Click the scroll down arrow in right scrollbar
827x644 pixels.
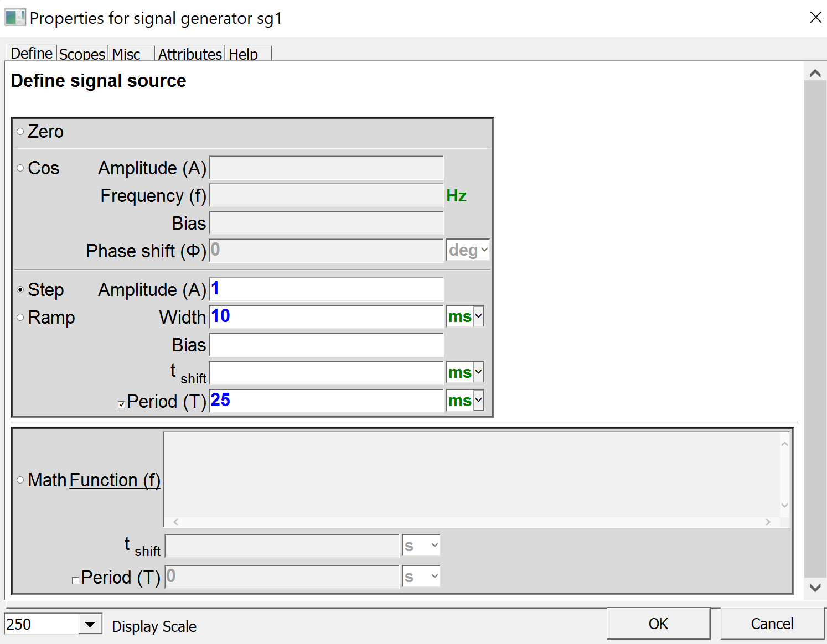815,588
